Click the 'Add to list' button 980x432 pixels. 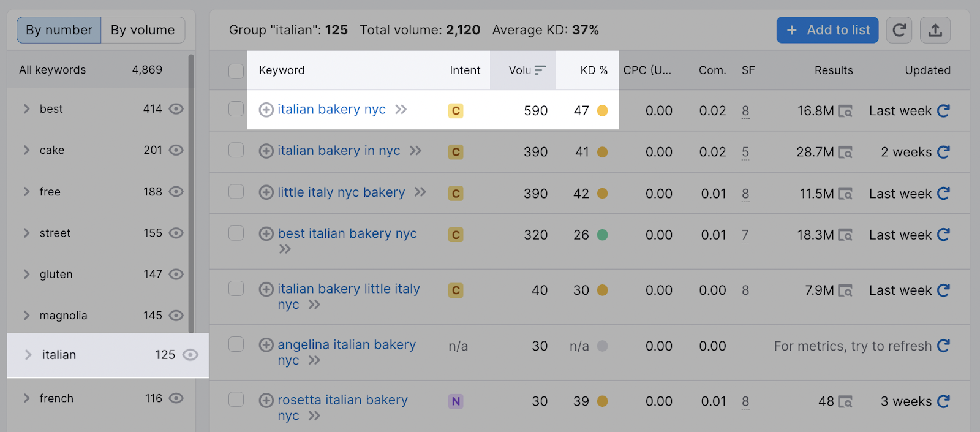coord(826,29)
